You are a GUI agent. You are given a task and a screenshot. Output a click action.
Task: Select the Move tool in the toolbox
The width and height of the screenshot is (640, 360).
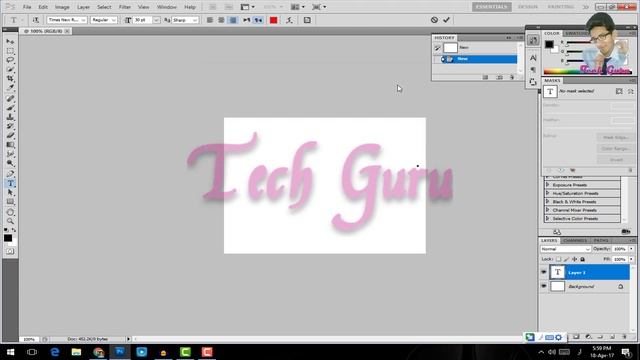coord(10,42)
